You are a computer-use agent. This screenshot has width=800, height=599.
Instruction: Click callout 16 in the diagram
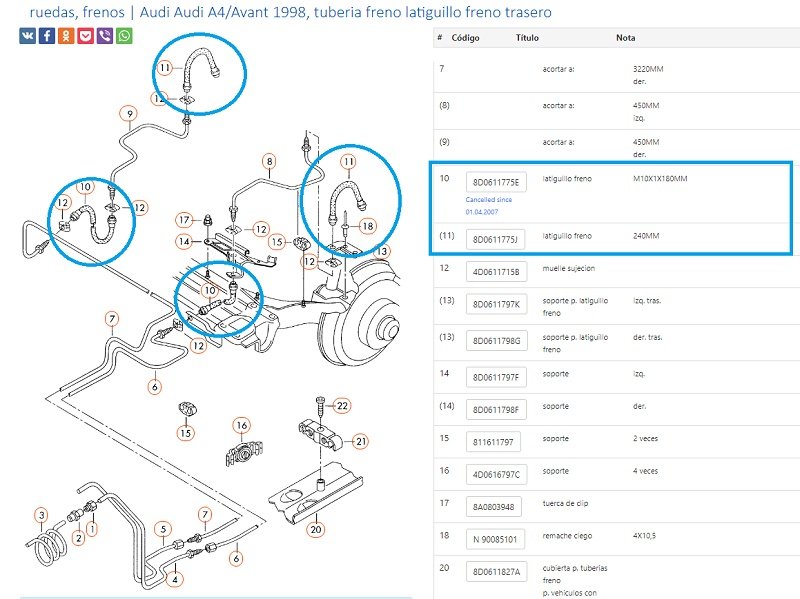click(241, 425)
